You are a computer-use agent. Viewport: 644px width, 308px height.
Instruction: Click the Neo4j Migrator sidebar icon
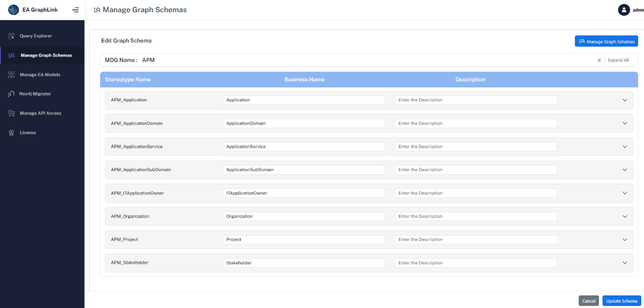coord(12,94)
